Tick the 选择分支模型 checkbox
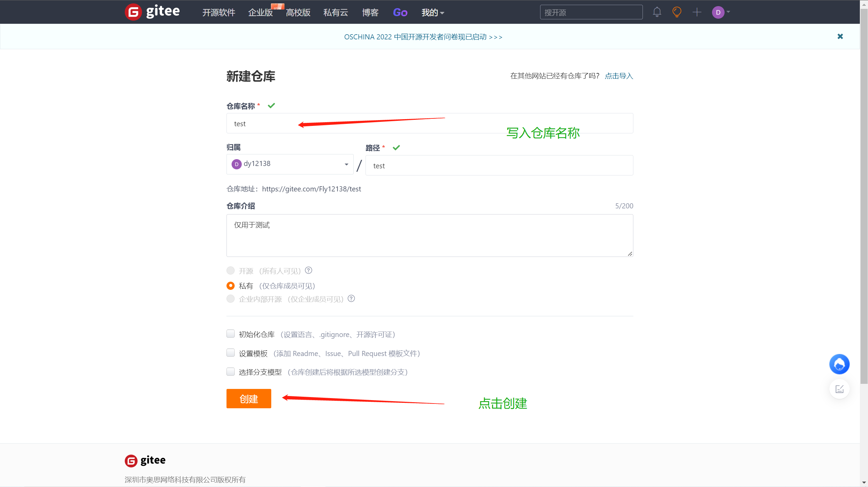This screenshot has width=868, height=487. tap(231, 372)
